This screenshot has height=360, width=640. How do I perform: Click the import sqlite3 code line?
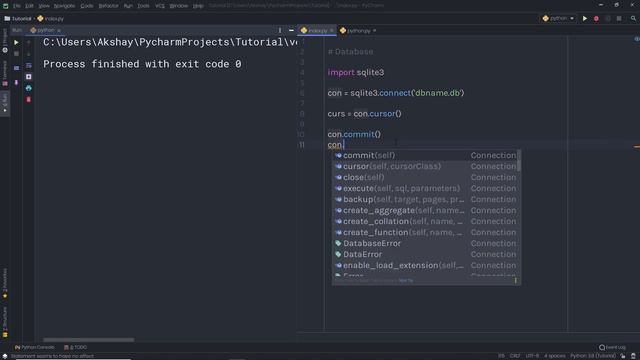[x=356, y=73]
